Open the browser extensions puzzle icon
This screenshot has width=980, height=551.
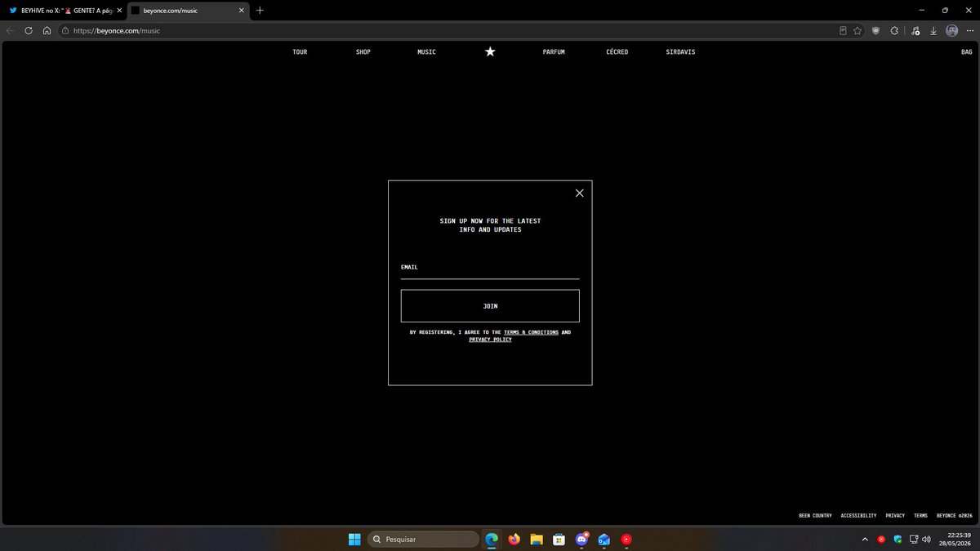coord(894,31)
